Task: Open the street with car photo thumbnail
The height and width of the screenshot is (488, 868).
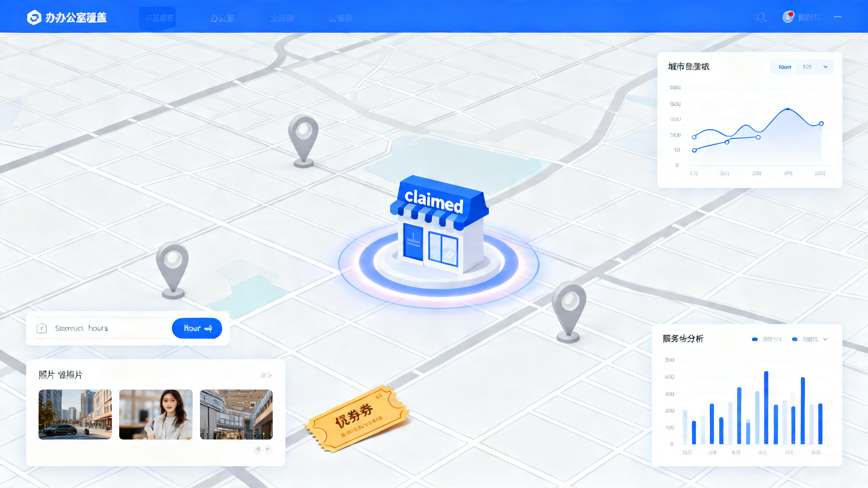Action: [x=75, y=414]
